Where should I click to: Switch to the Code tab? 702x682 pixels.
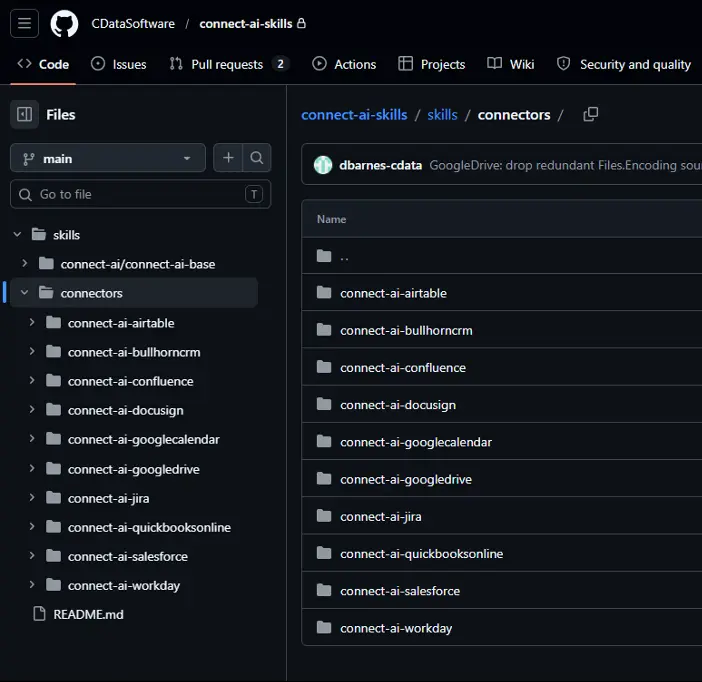click(x=43, y=64)
